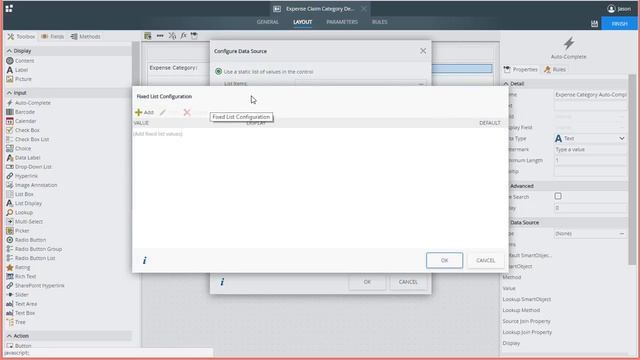Viewport: 640px width, 360px height.
Task: Select static list of values radio option
Action: (218, 71)
